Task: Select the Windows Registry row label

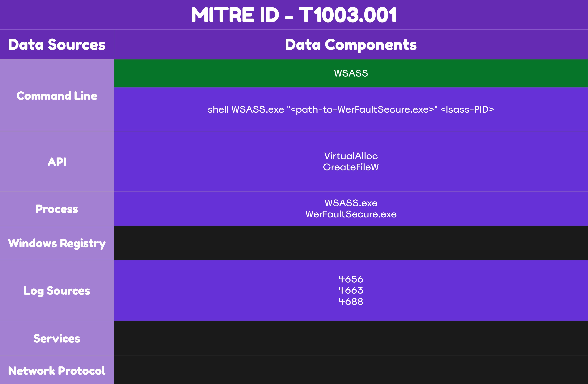Action: (x=57, y=243)
